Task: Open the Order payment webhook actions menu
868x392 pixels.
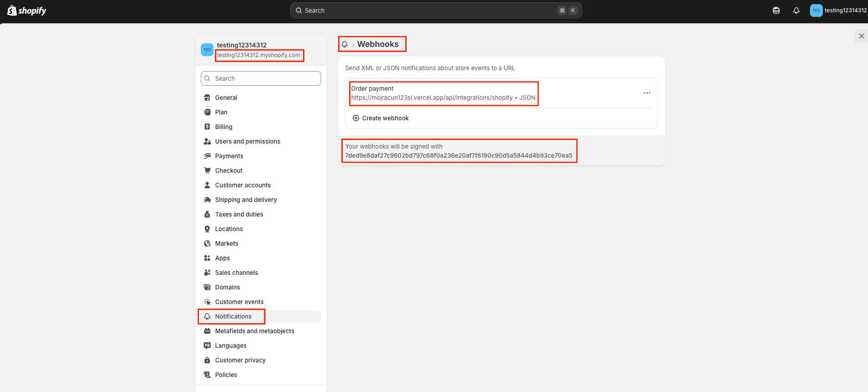Action: point(647,93)
